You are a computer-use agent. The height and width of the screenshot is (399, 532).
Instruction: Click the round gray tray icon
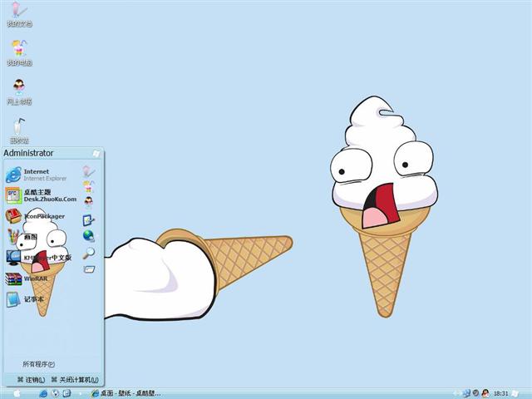click(x=475, y=393)
